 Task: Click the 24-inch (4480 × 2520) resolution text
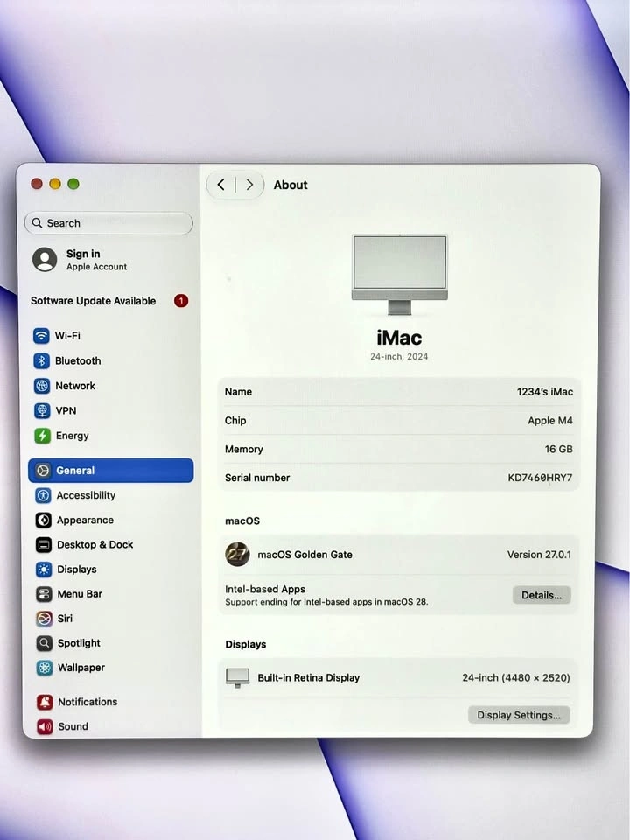pyautogui.click(x=516, y=677)
